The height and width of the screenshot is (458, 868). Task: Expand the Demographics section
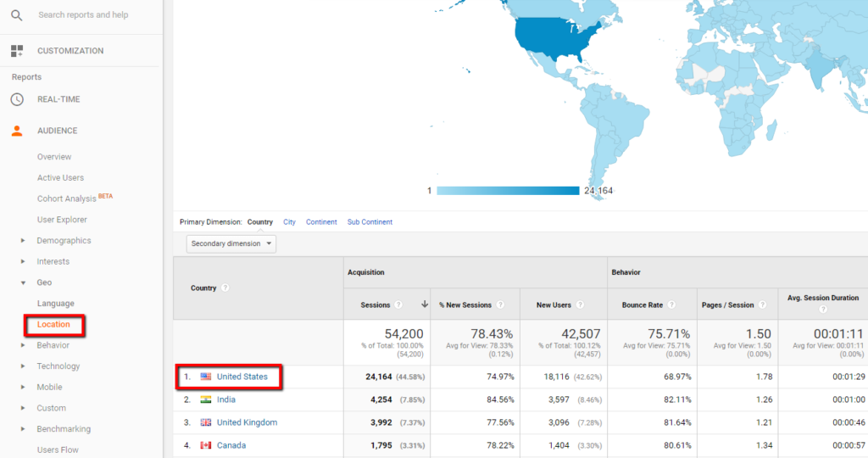pyautogui.click(x=23, y=241)
